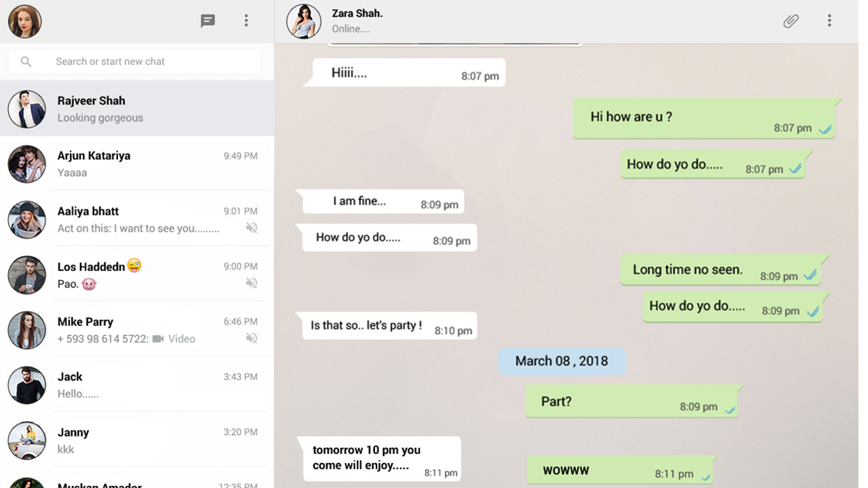Click Mike Parry's avatar picture

27,330
